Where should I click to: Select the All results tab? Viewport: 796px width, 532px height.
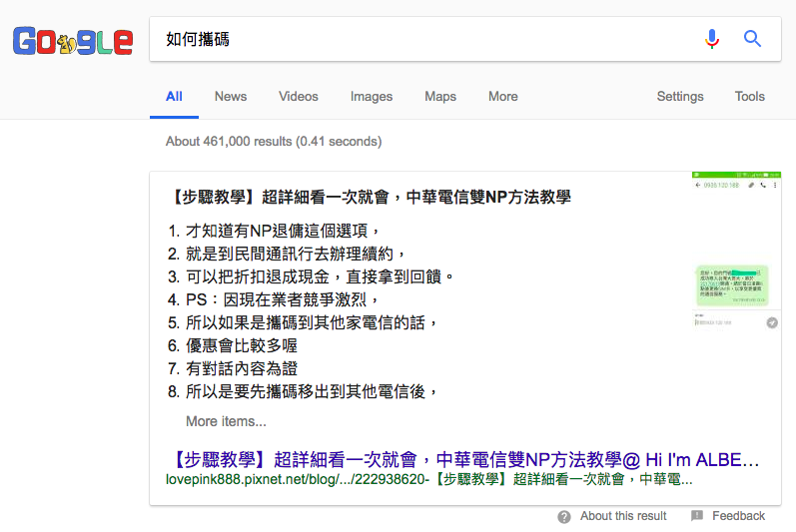tap(174, 97)
